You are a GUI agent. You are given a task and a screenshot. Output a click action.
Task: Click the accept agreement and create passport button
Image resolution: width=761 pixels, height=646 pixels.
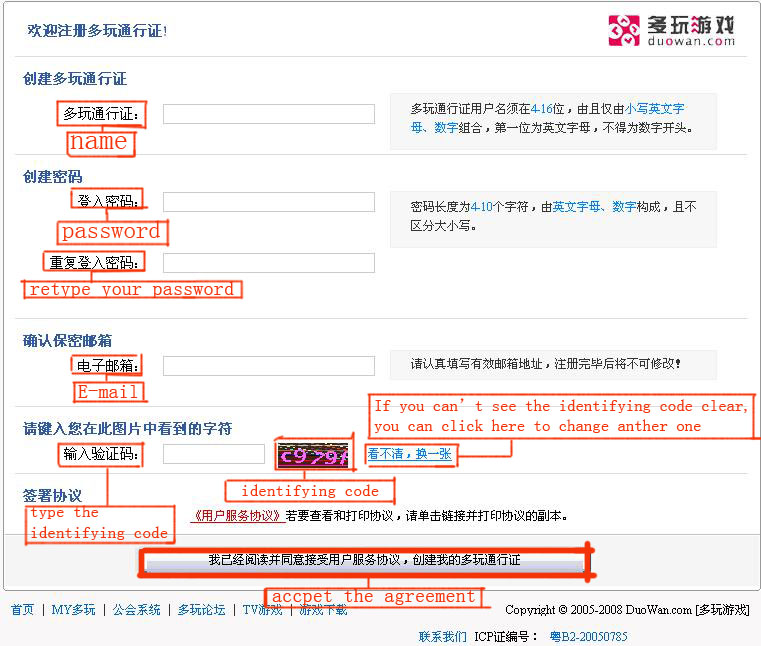click(x=364, y=561)
